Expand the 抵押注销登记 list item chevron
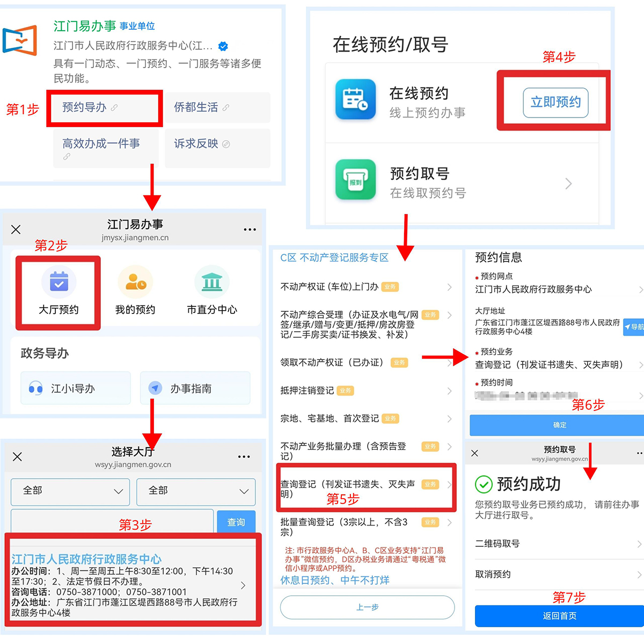Screen dimensions: 644x644 tap(450, 391)
